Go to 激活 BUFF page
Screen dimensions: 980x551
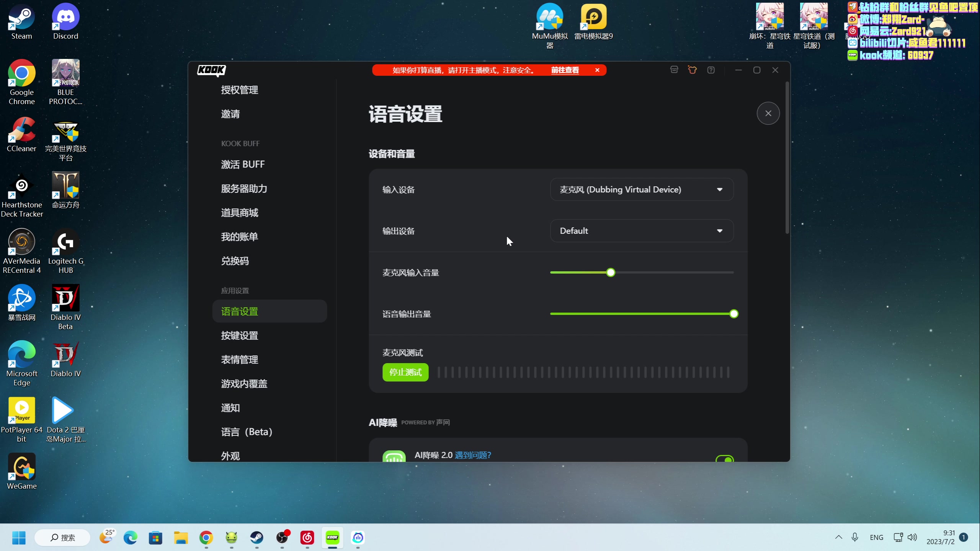point(243,165)
